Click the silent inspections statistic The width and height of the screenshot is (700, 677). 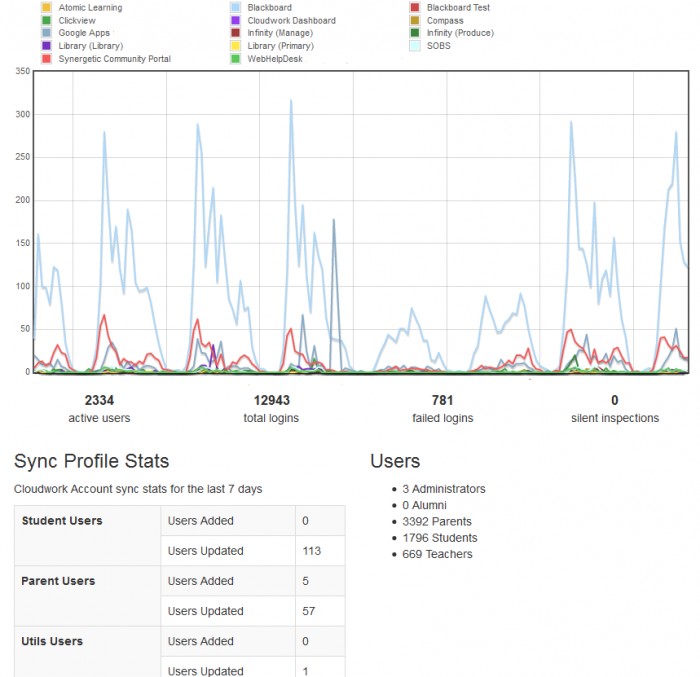click(x=614, y=417)
